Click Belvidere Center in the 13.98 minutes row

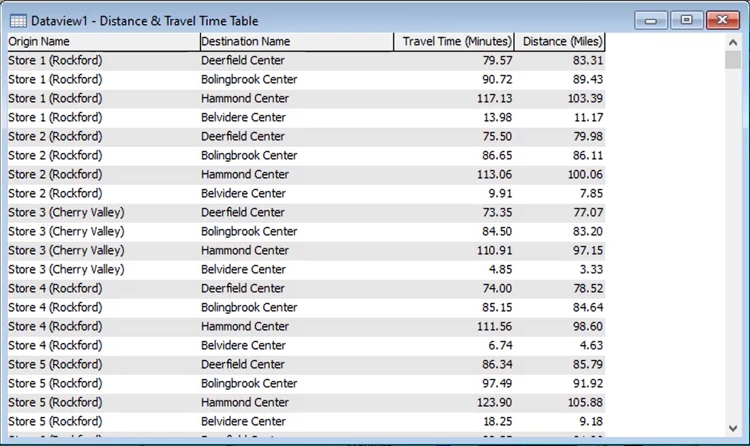coord(243,118)
